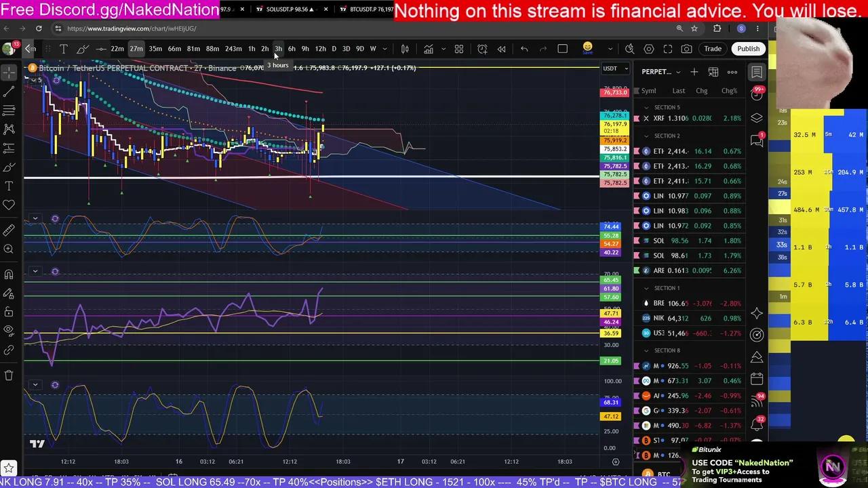Open chart time settings gear
The width and height of the screenshot is (868, 488).
click(x=616, y=462)
